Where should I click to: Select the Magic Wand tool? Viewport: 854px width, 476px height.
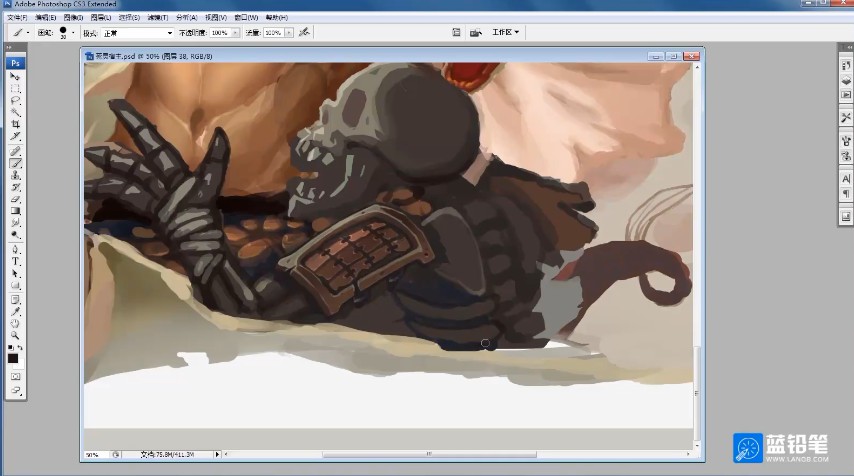[x=15, y=112]
